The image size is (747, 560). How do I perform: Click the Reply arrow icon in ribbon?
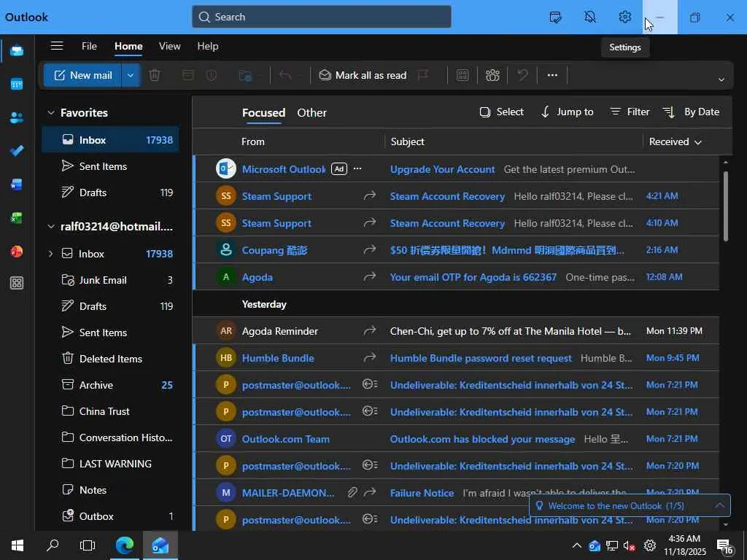285,75
